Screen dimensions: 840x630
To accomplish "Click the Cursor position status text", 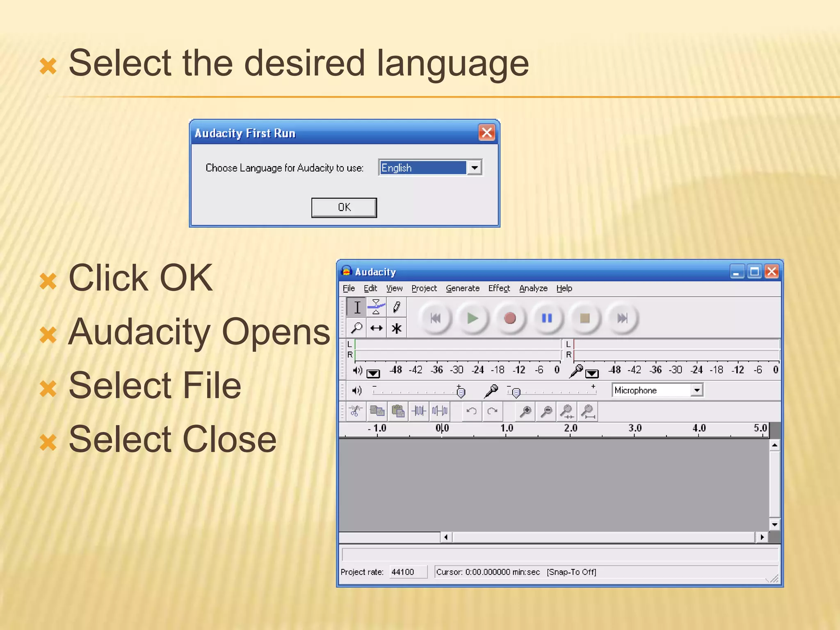I will coord(488,572).
